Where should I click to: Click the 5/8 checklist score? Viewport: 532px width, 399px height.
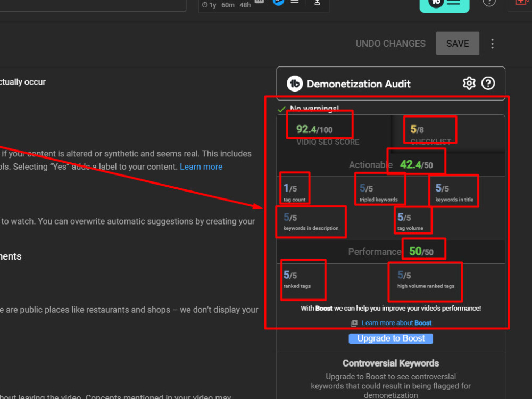click(x=417, y=129)
